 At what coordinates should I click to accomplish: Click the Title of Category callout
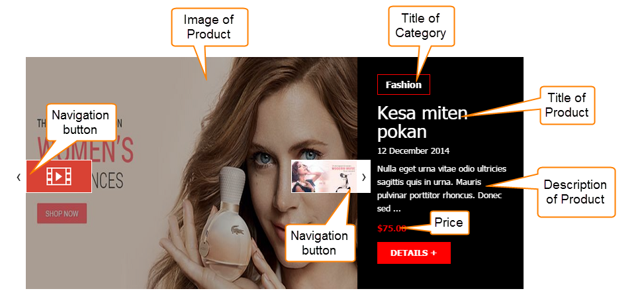[x=421, y=25]
